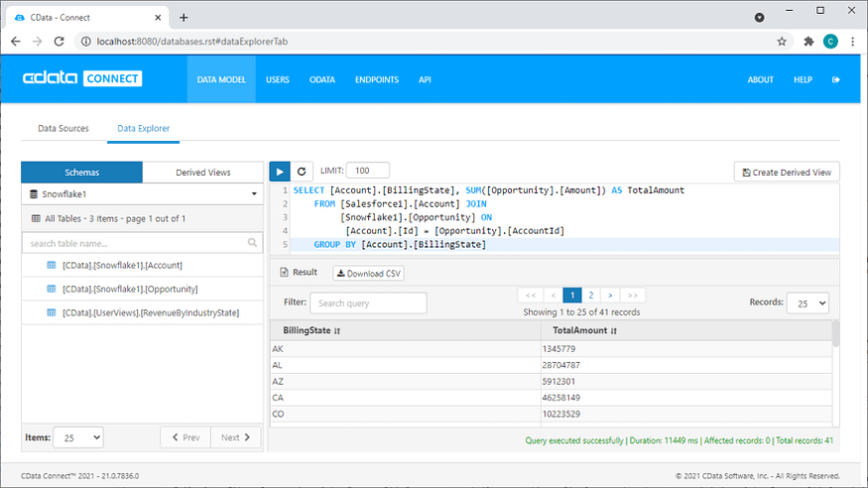Click the Filter search query field
Viewport: 868px width, 488px height.
click(368, 304)
